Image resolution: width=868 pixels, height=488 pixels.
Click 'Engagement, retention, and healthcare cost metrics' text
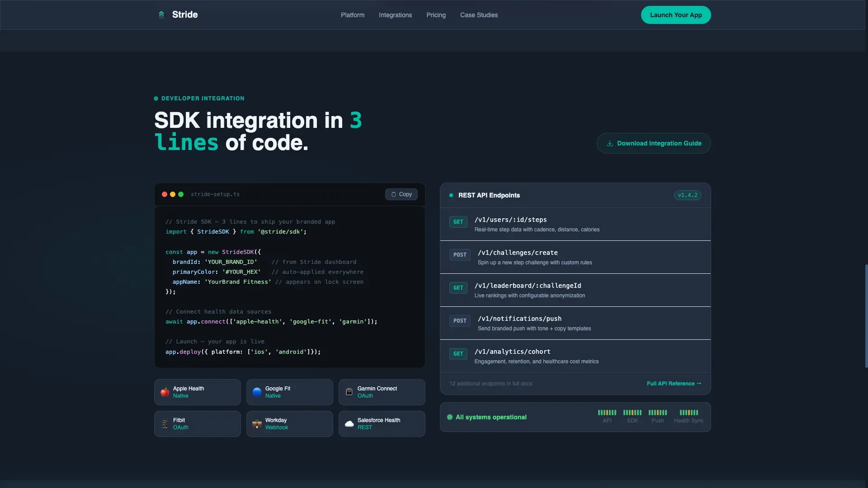click(537, 361)
